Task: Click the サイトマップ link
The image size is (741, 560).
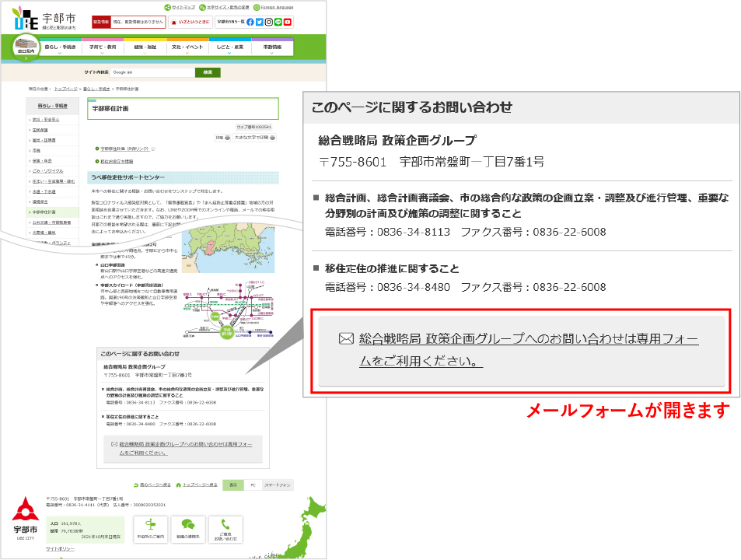Action: pyautogui.click(x=184, y=7)
